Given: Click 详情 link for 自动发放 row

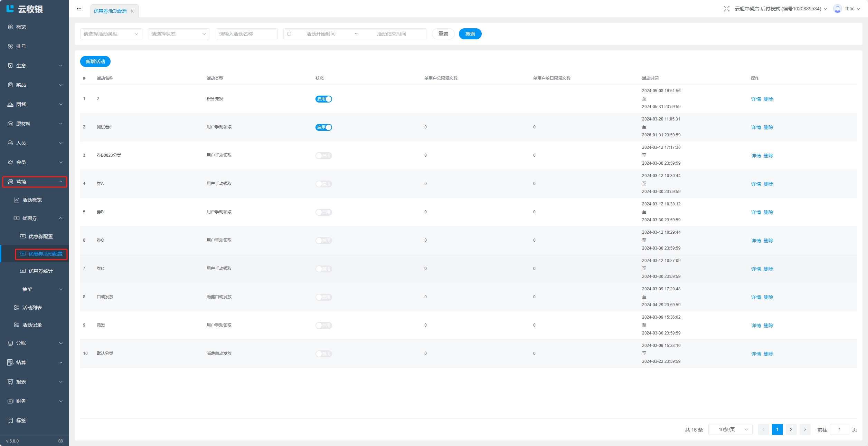Looking at the screenshot, I should [756, 297].
